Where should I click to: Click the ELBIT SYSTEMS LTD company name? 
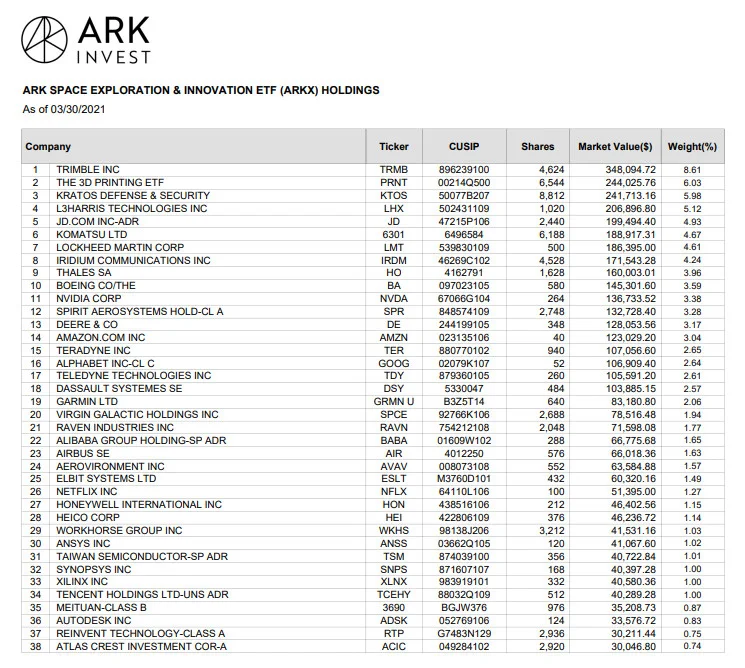tap(106, 478)
